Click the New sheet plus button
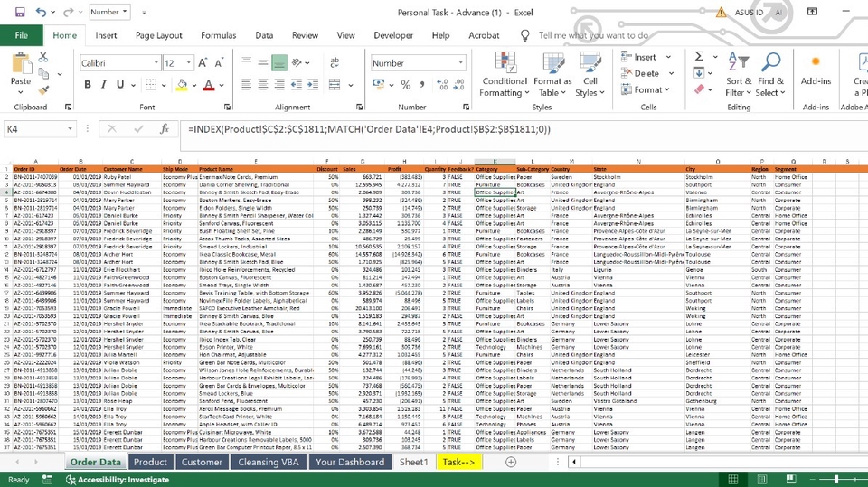 [510, 462]
